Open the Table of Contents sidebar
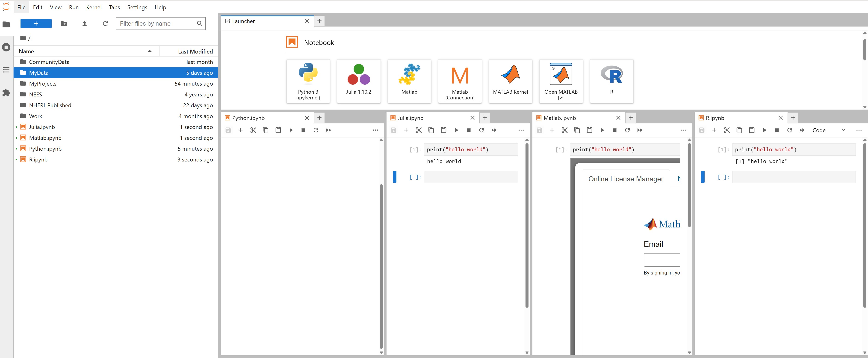The width and height of the screenshot is (868, 358). tap(6, 70)
